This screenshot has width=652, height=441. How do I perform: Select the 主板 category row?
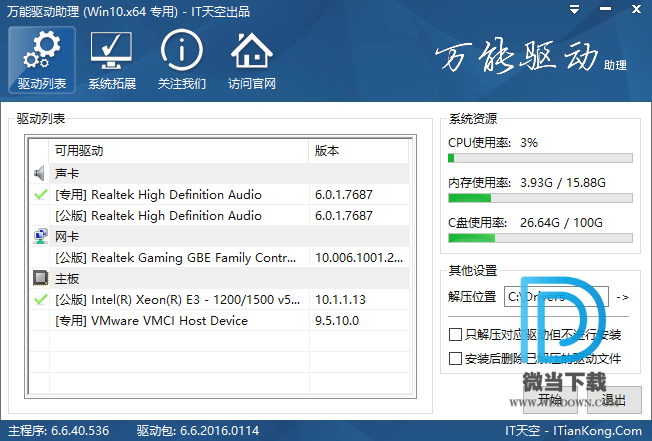[219, 278]
